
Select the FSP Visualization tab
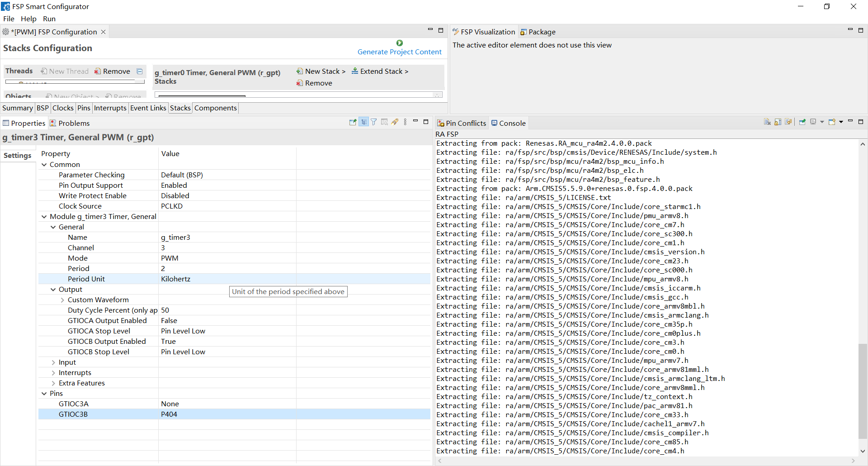point(484,32)
